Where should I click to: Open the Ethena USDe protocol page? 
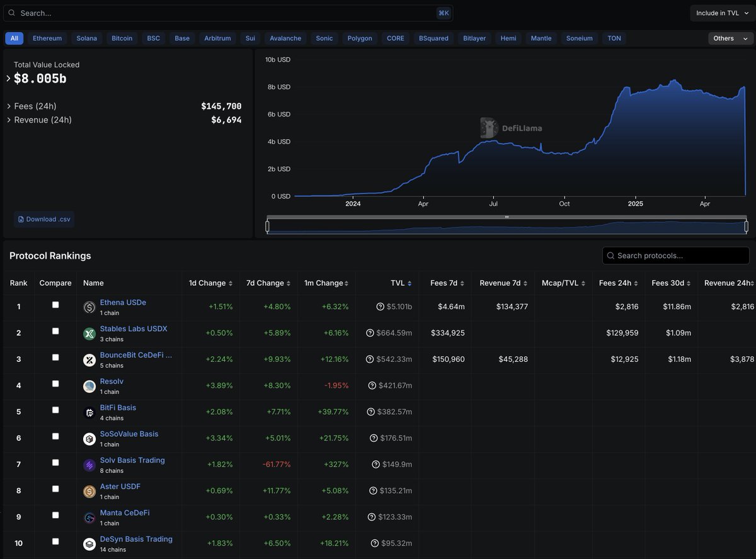123,302
